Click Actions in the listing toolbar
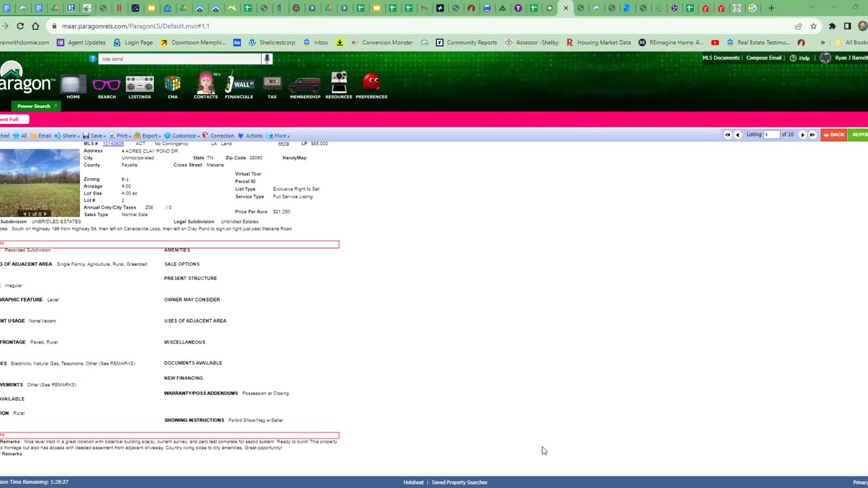 (250, 136)
